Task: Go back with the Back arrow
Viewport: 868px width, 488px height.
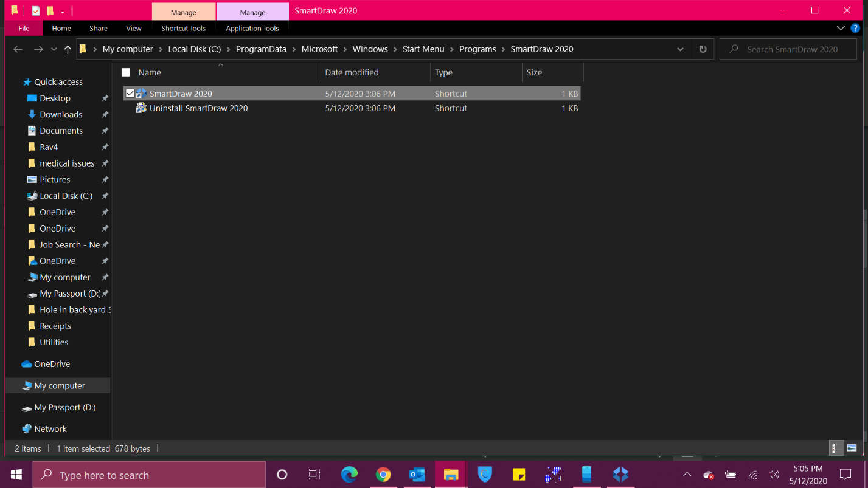Action: coord(18,49)
